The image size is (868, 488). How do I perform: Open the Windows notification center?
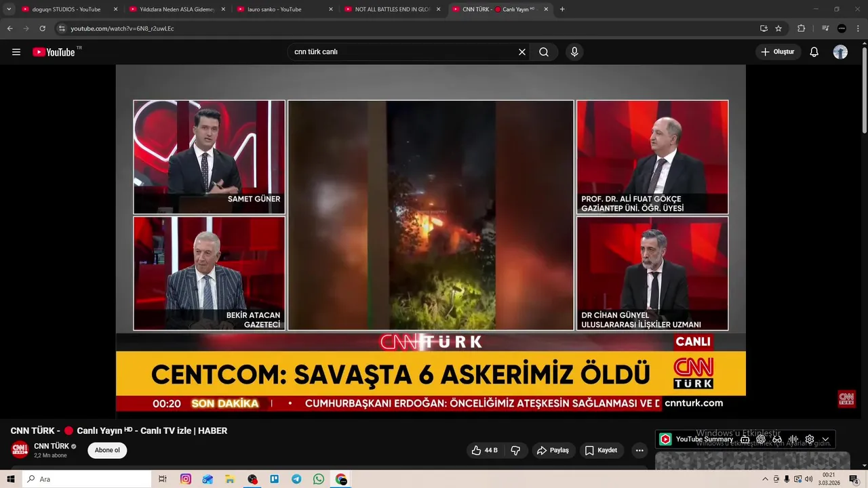[854, 479]
